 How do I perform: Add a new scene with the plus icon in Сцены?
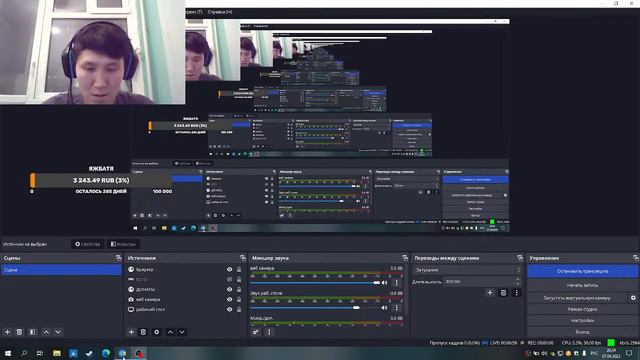click(7, 332)
